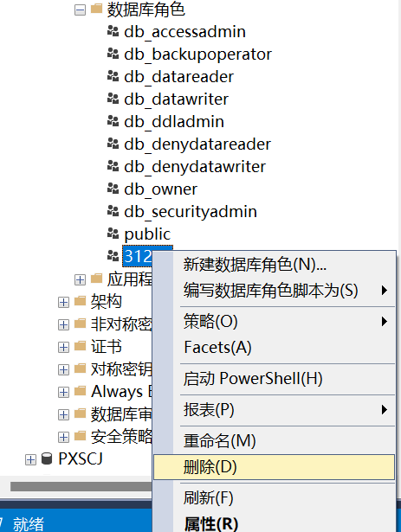The width and height of the screenshot is (401, 532).
Task: Expand the 应用程序角色 folder node
Action: click(80, 280)
